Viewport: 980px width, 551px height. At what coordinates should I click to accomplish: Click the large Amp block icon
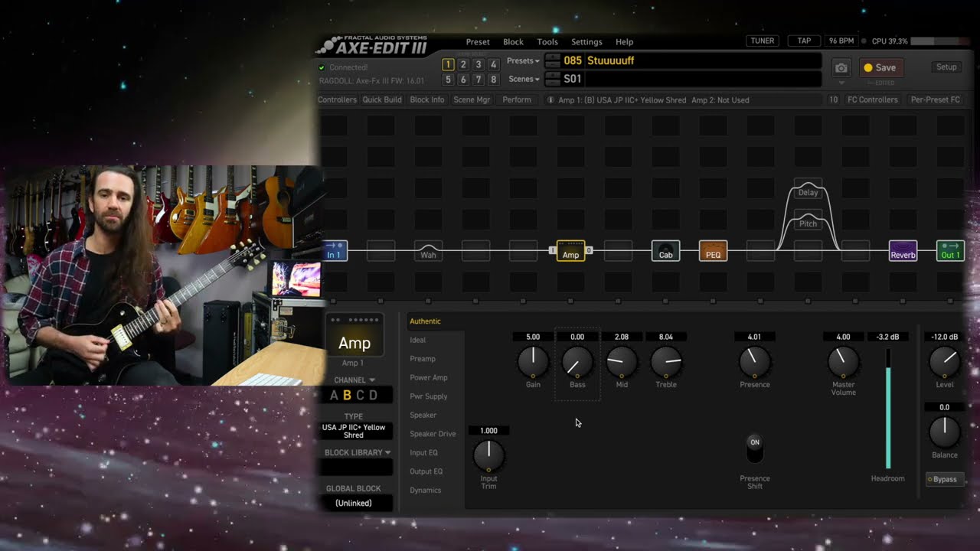click(354, 335)
